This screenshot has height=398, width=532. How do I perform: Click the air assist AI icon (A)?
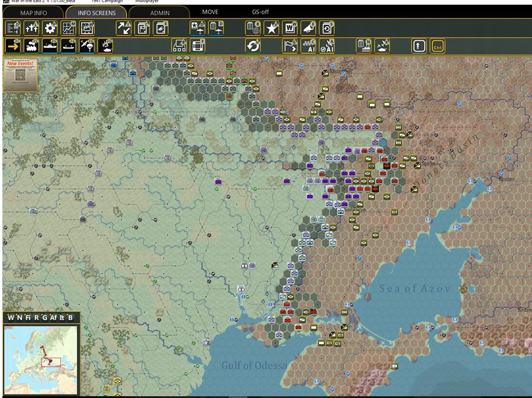tap(327, 46)
